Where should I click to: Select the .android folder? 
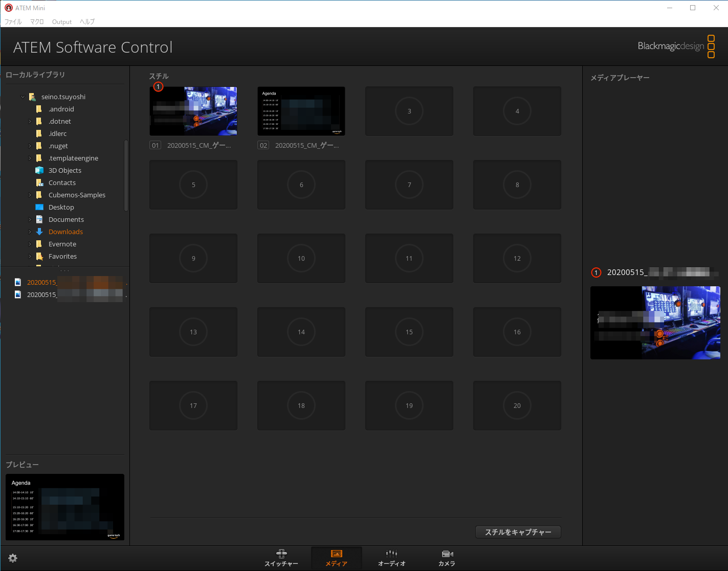pyautogui.click(x=61, y=109)
